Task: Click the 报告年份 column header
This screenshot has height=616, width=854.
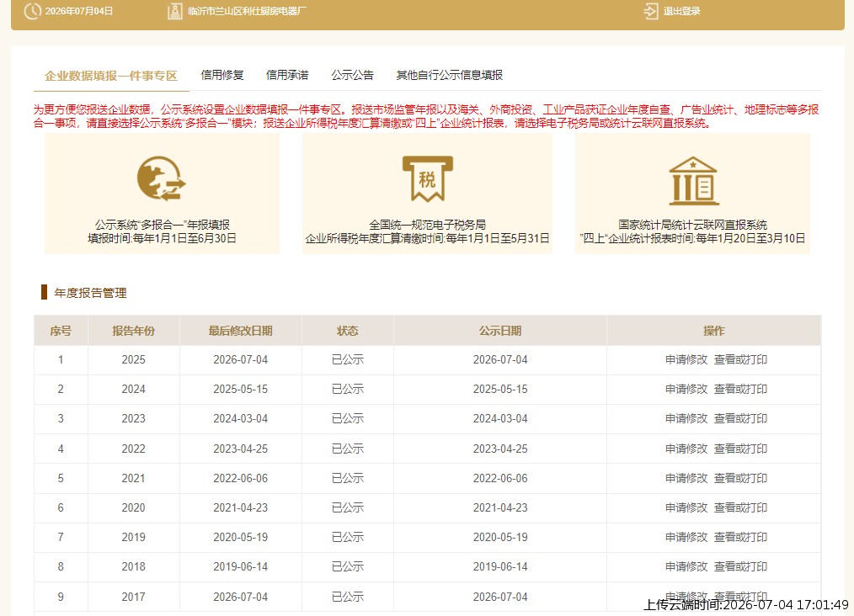Action: coord(133,331)
